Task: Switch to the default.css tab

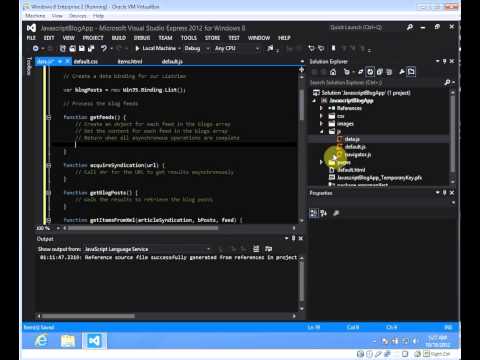Action: click(x=86, y=62)
